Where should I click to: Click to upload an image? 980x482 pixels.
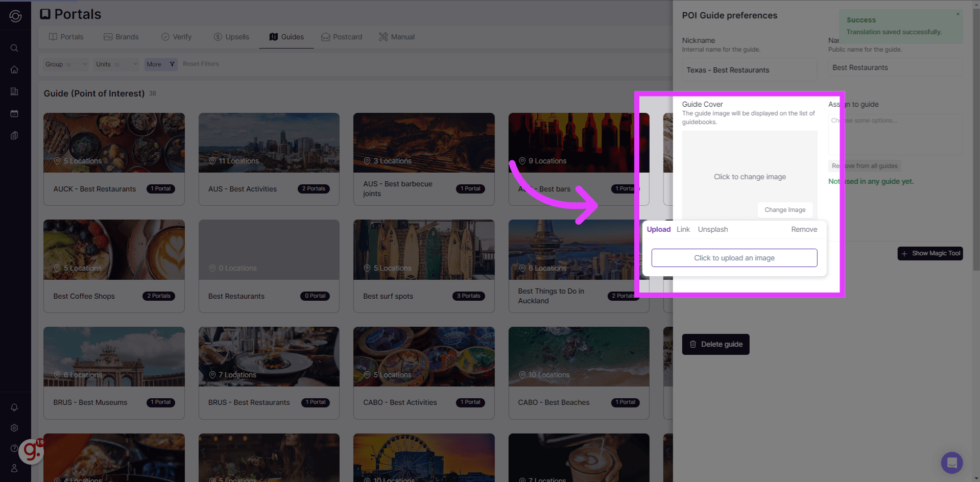pos(734,258)
